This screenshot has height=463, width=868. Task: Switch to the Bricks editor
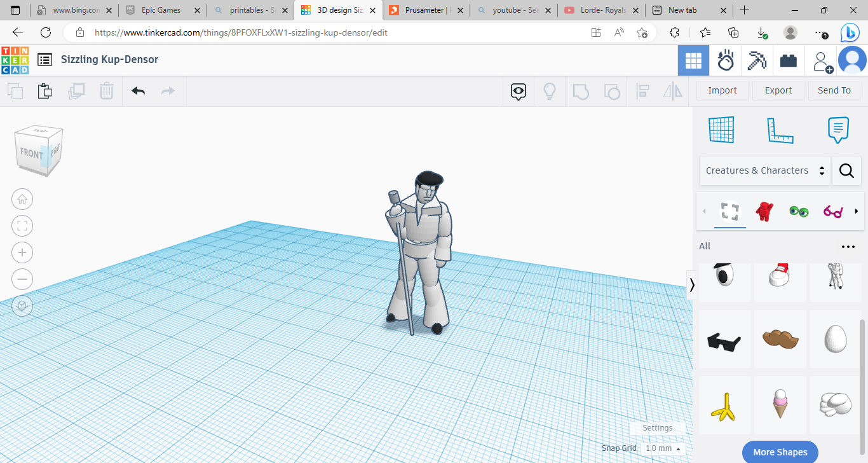pos(789,60)
